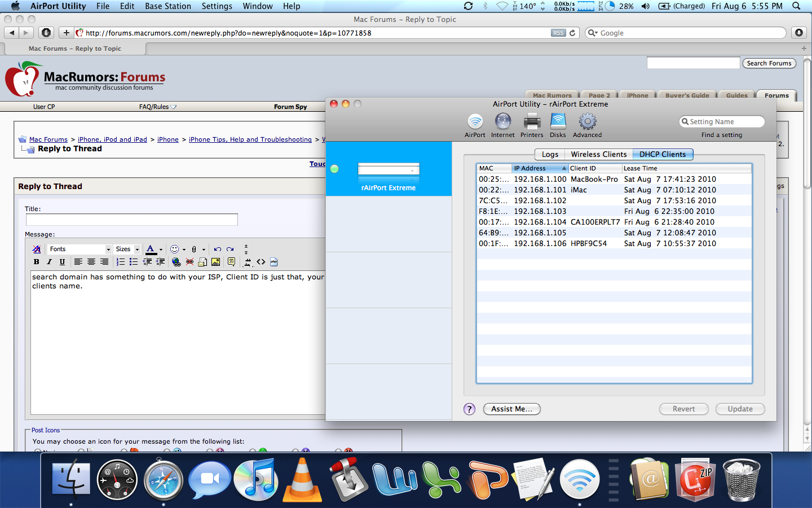Viewport: 812px width, 508px height.
Task: Insert an email link
Action: pyautogui.click(x=202, y=262)
